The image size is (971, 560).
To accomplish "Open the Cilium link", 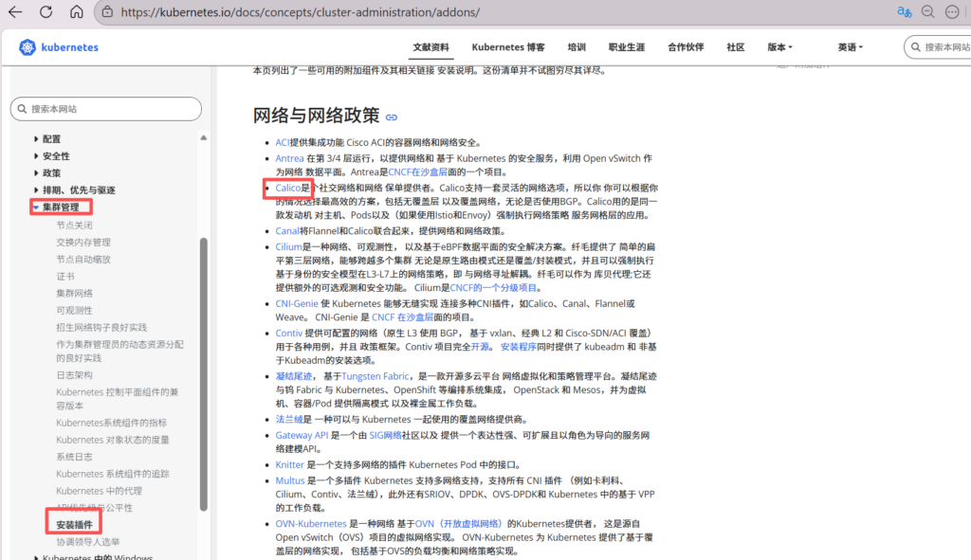I will [288, 246].
